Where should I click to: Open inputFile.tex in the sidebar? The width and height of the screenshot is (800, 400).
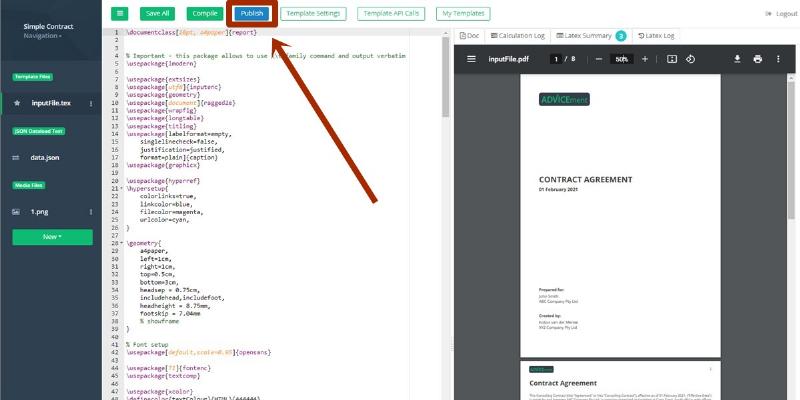tap(51, 103)
